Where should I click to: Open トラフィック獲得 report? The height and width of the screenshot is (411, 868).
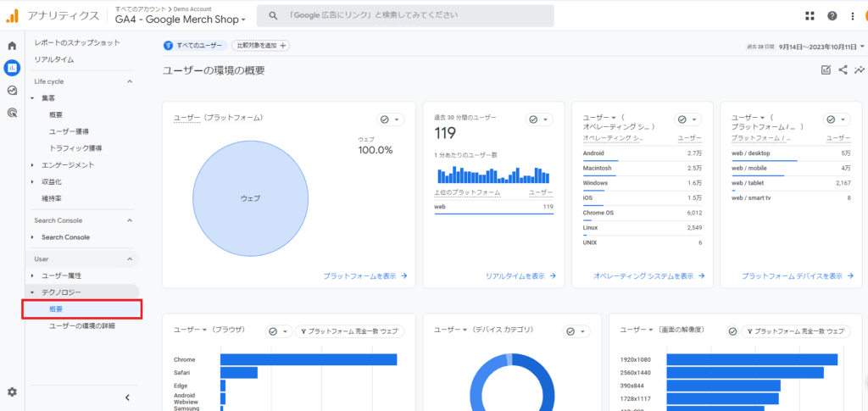(75, 148)
